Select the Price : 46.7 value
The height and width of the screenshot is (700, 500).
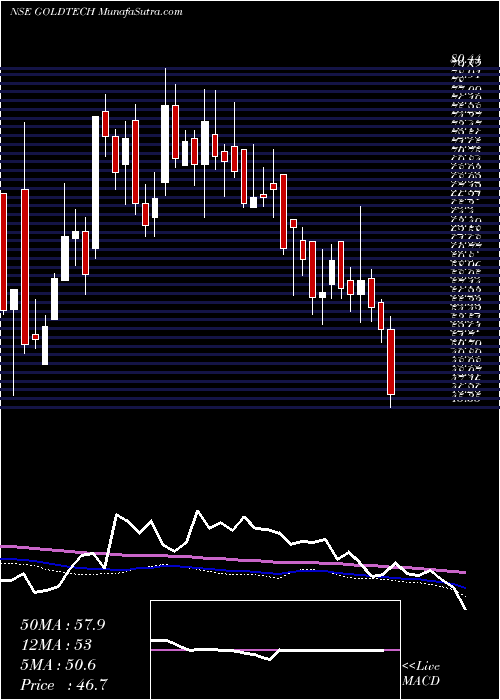coord(63,685)
